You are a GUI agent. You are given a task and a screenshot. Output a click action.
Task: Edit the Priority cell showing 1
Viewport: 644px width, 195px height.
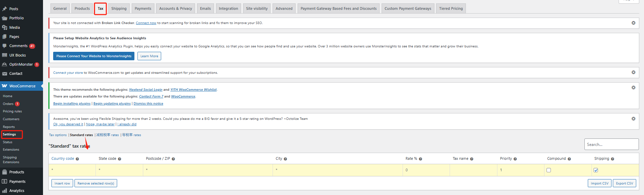pos(521,170)
